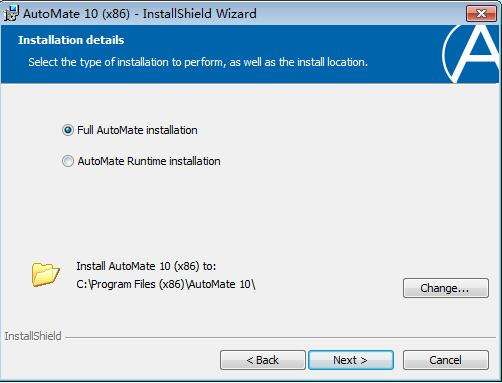Click the C:\Program Files (x86)\AutoMate 10\ path
The height and width of the screenshot is (383, 502).
[166, 284]
